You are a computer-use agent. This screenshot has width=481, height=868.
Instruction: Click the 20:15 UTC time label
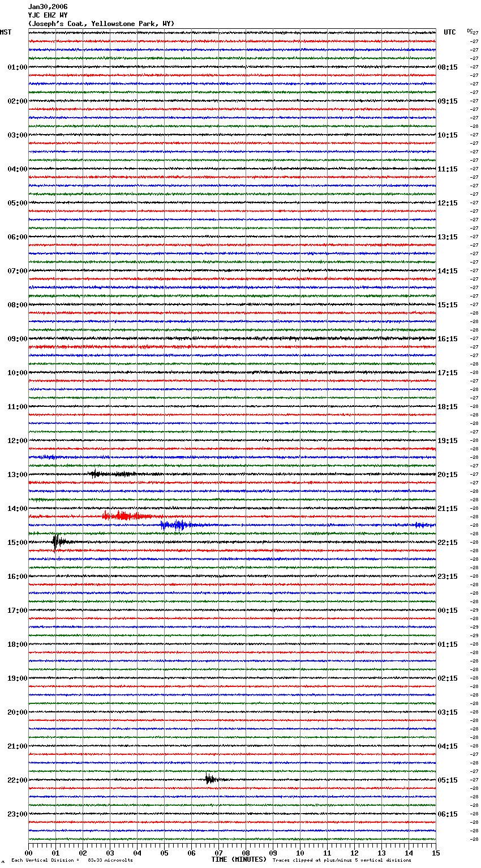coord(448,475)
